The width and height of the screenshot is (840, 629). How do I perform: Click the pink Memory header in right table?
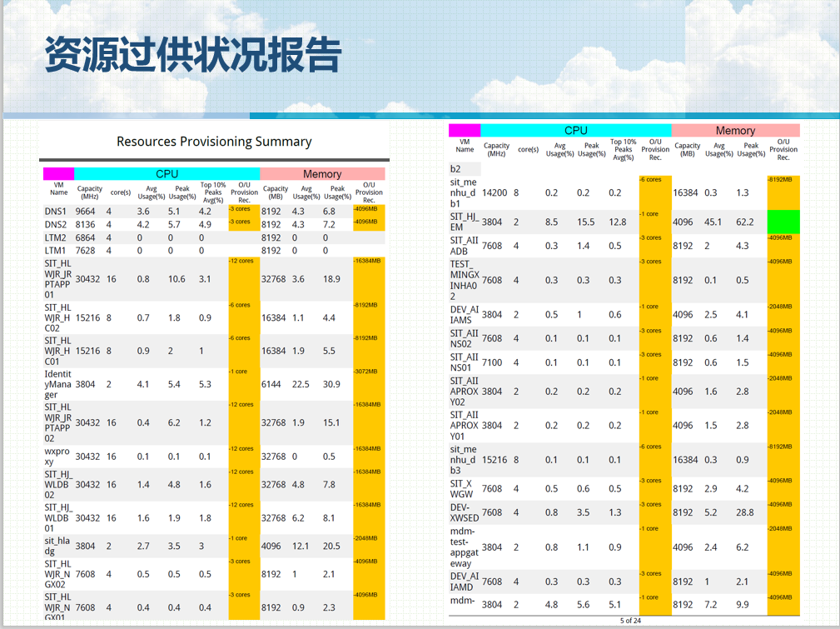click(x=735, y=131)
